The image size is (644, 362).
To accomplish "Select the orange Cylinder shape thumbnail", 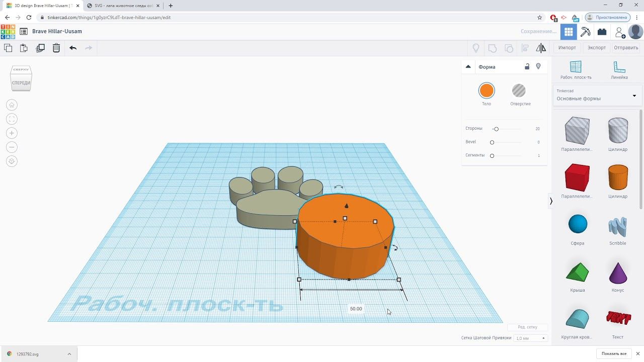I will (618, 177).
